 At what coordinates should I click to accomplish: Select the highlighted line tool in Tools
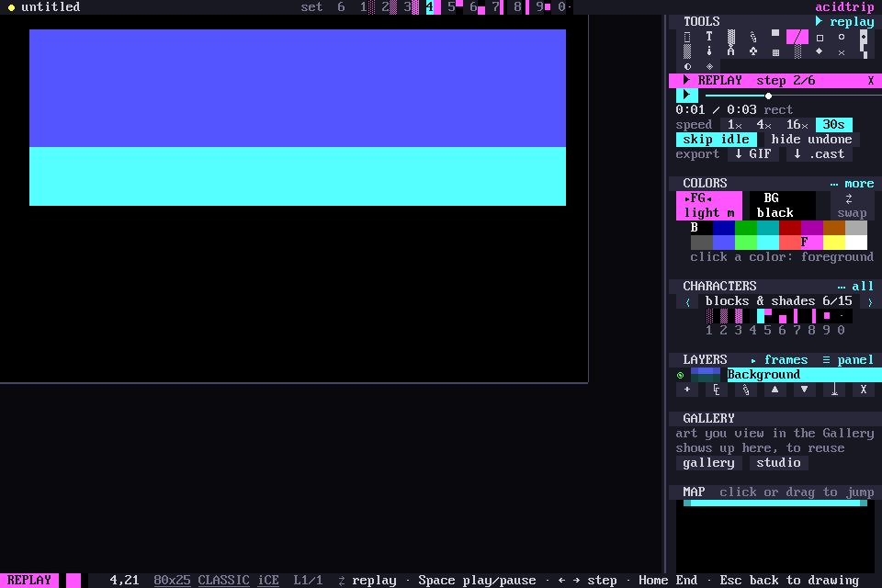click(797, 37)
